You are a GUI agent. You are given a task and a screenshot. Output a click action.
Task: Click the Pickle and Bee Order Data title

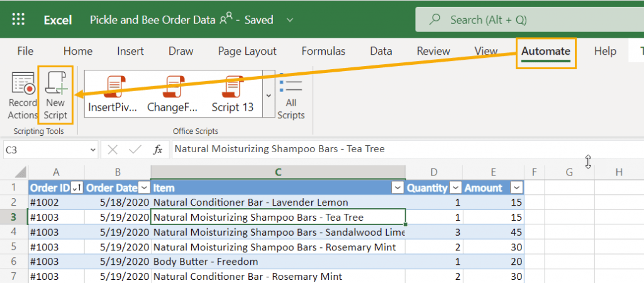coord(152,19)
